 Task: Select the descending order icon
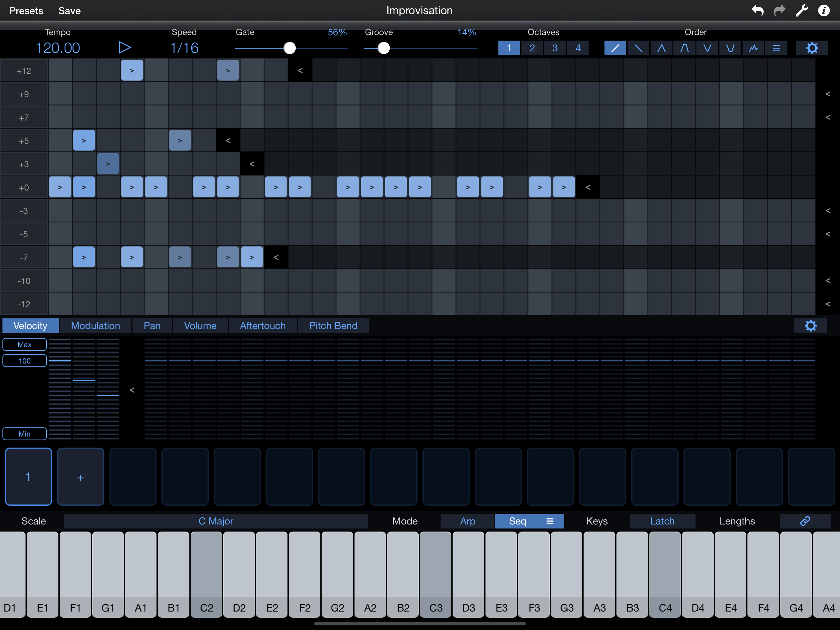pyautogui.click(x=638, y=48)
